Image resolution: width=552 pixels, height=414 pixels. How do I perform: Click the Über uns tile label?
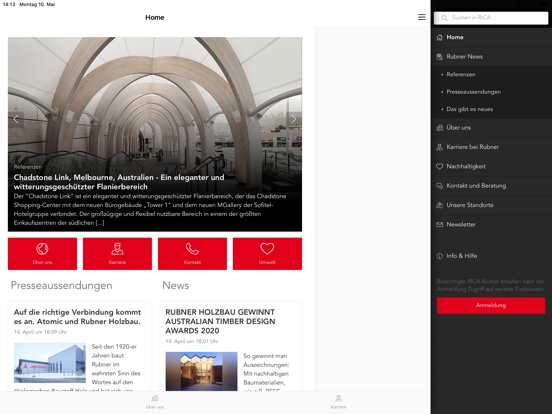tap(42, 262)
